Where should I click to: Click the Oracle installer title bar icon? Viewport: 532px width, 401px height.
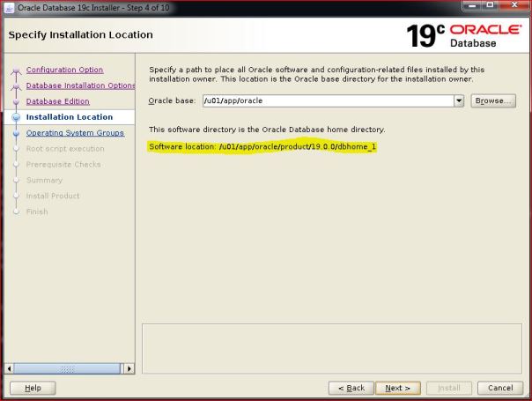(x=10, y=9)
